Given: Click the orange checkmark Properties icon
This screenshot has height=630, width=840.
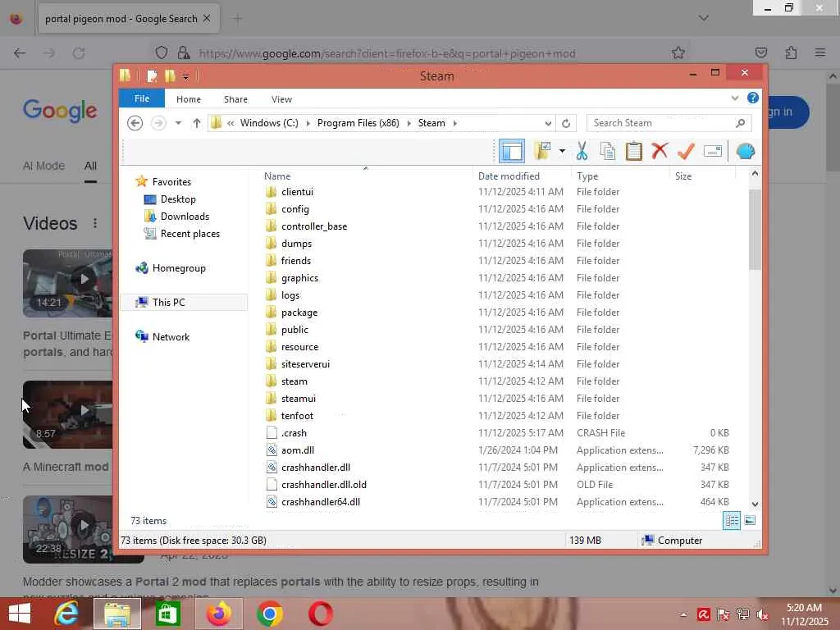Looking at the screenshot, I should pos(686,152).
